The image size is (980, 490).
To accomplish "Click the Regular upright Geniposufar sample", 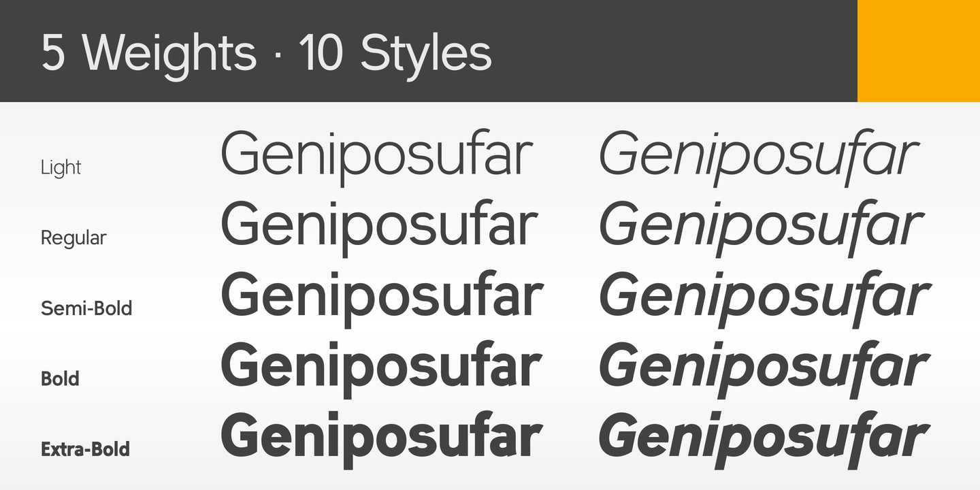I will (379, 227).
